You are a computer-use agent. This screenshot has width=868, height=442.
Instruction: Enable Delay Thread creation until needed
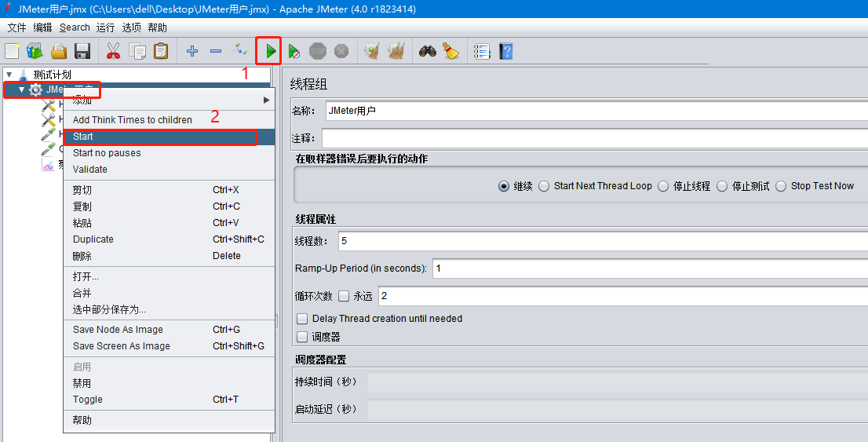(x=302, y=319)
